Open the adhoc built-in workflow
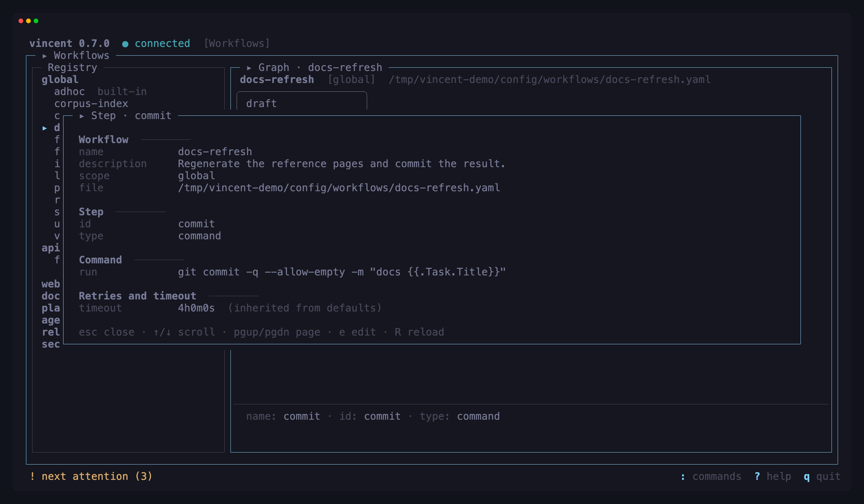 tap(100, 92)
